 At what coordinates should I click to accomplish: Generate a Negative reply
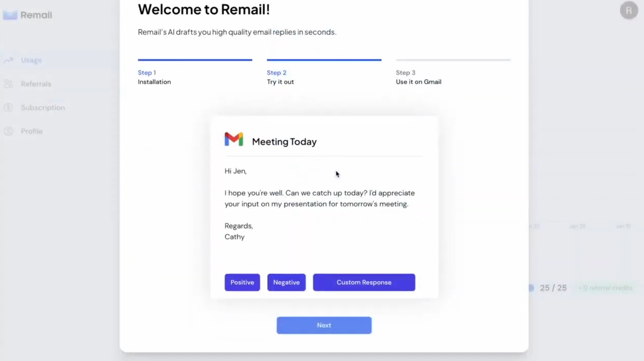(287, 282)
